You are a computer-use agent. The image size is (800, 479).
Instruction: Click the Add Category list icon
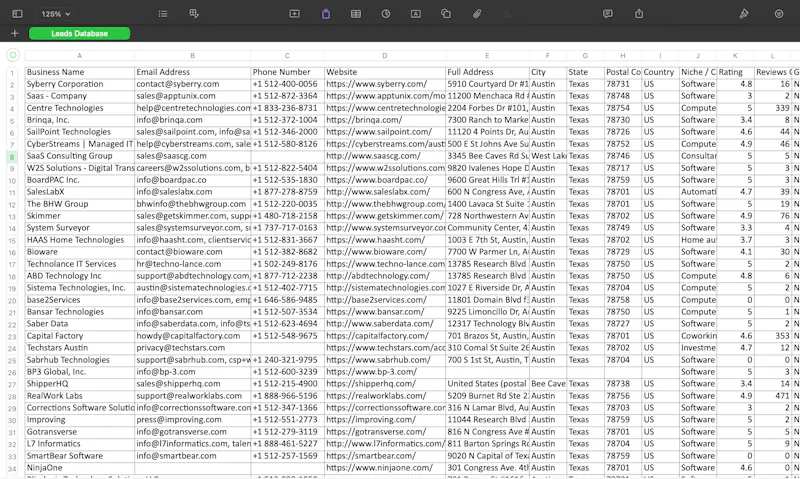163,14
